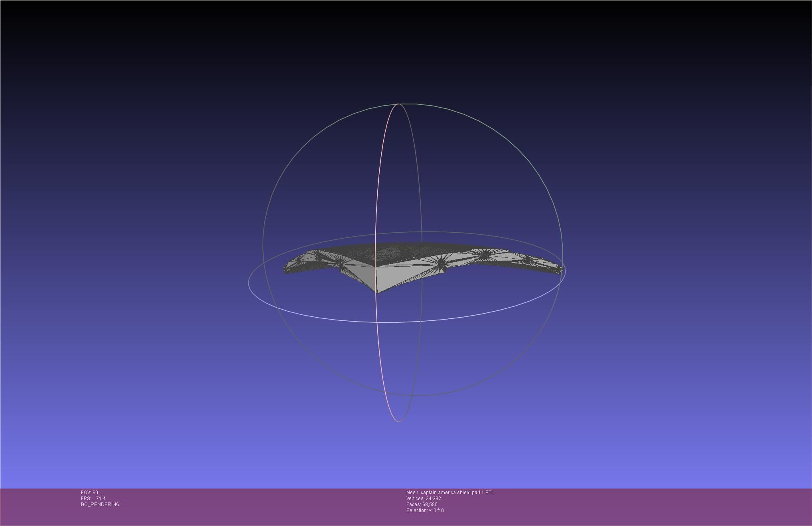This screenshot has height=526, width=812.
Task: Click the Vertices: 34,292 count
Action: pos(424,499)
